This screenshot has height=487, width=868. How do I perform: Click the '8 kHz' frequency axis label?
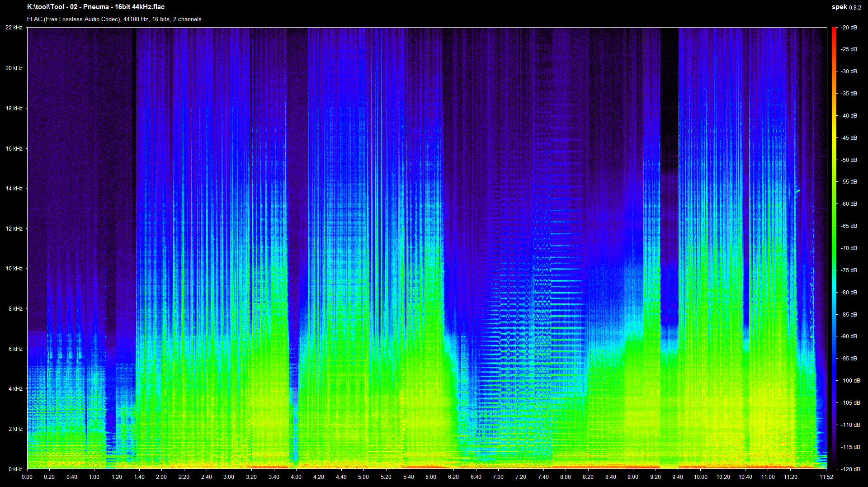(15, 309)
